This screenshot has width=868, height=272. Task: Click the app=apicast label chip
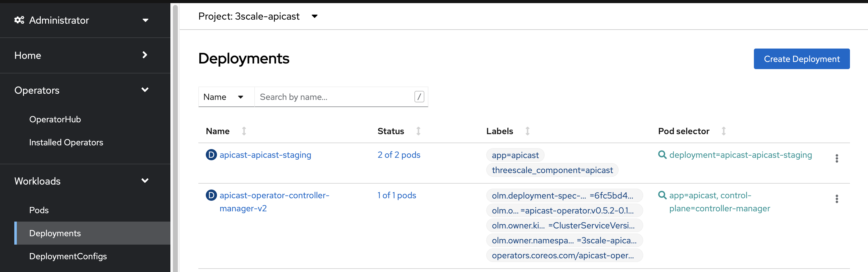click(x=515, y=155)
